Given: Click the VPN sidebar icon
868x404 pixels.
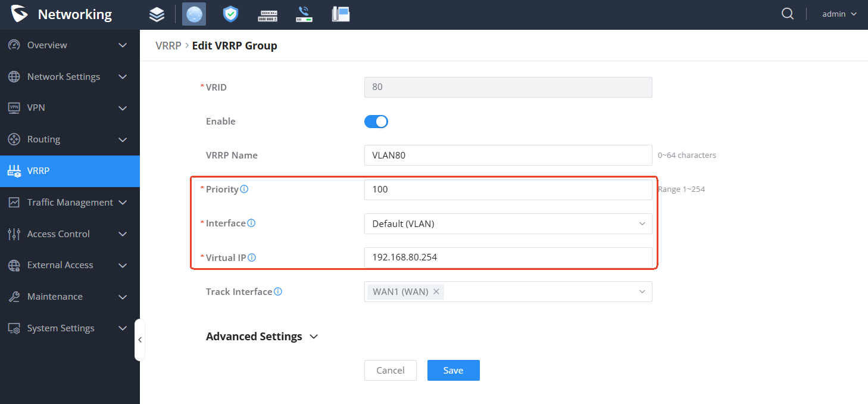Looking at the screenshot, I should point(14,108).
